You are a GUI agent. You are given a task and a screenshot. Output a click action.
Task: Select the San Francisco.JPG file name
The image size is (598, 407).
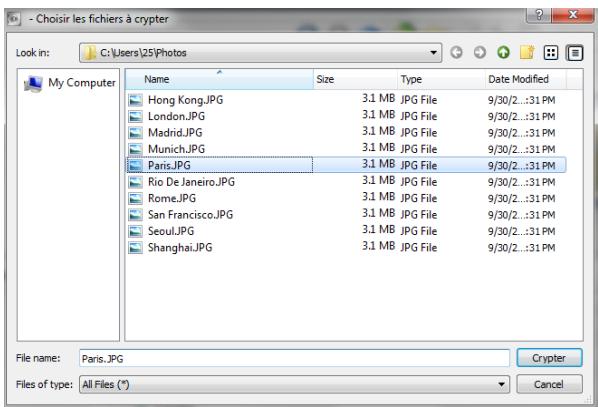[190, 215]
